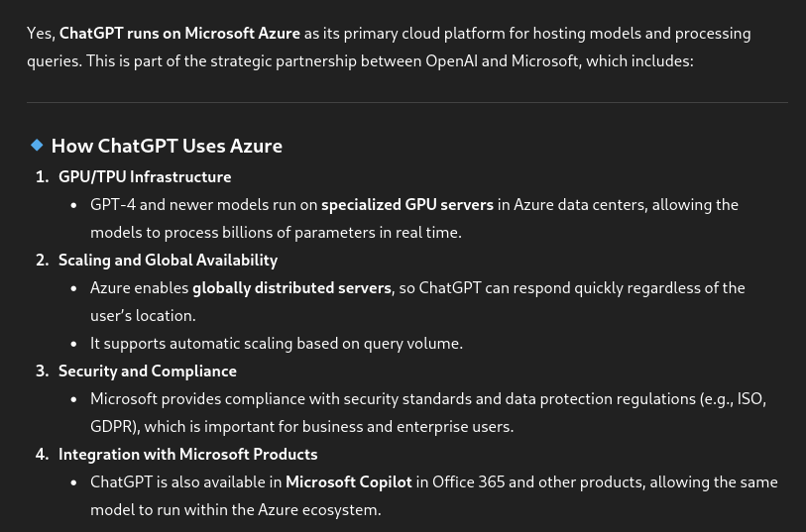Image resolution: width=806 pixels, height=532 pixels.
Task: Click the list number "3." marker
Action: (x=42, y=371)
